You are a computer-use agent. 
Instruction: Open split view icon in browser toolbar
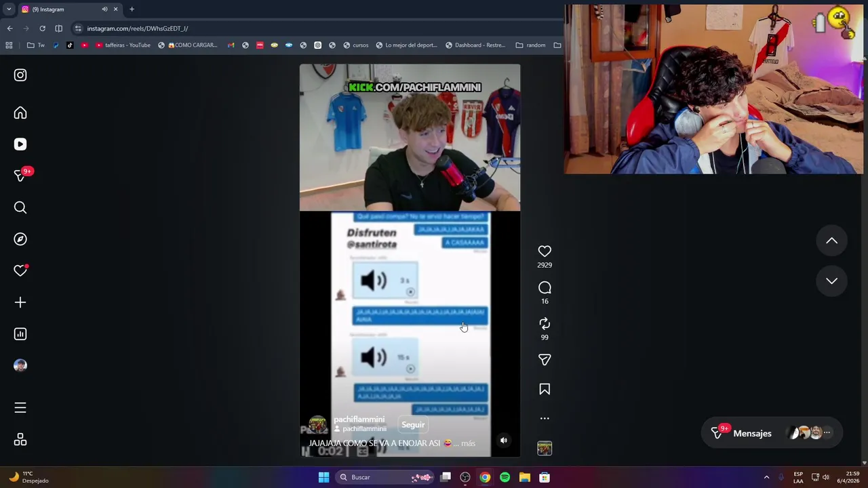pos(58,28)
